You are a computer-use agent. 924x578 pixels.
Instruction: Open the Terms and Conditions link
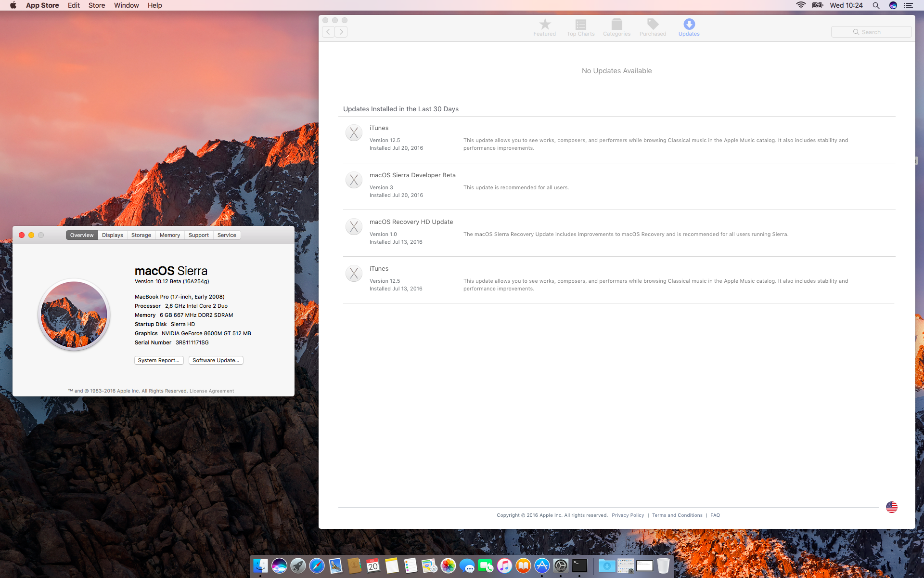pos(677,515)
